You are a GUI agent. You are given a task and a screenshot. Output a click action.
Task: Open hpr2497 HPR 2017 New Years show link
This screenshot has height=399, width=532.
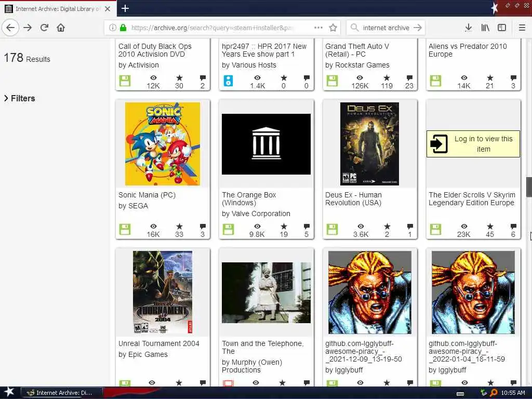pos(264,50)
